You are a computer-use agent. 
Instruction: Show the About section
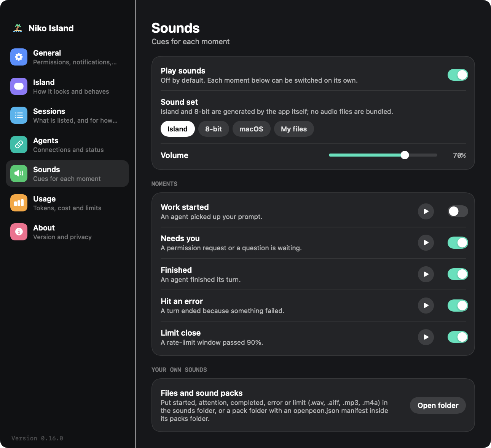[x=67, y=232]
